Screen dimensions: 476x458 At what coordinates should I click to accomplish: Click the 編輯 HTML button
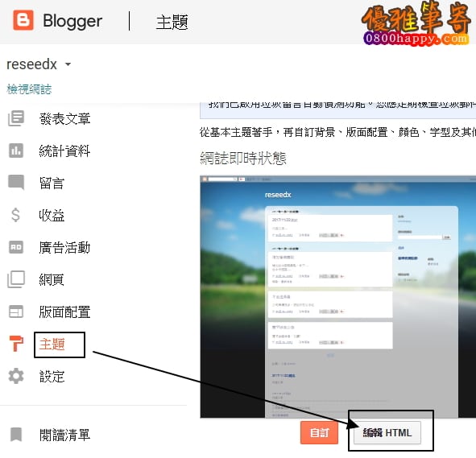(x=387, y=432)
